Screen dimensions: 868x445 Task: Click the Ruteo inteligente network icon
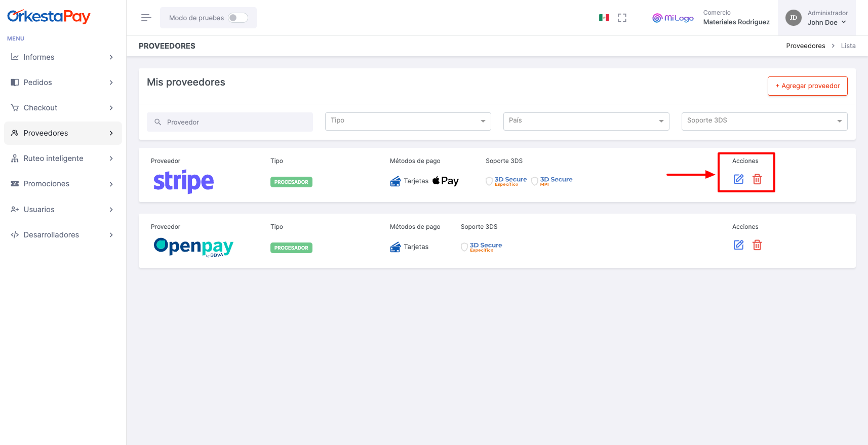pyautogui.click(x=15, y=158)
